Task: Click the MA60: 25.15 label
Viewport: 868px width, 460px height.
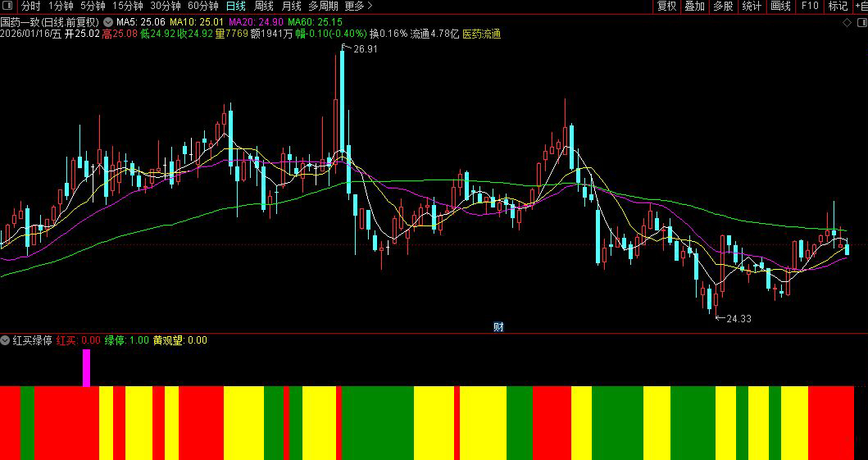Action: click(315, 22)
